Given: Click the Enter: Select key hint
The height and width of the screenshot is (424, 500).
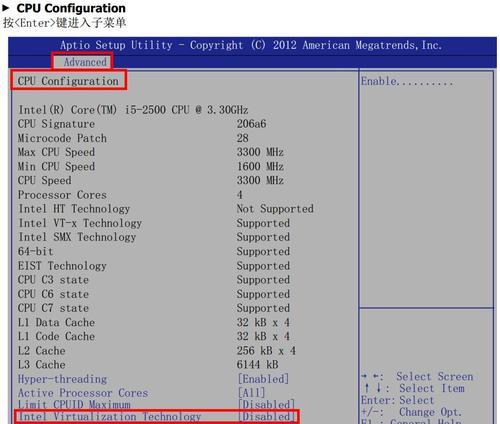Looking at the screenshot, I should coord(398,400).
